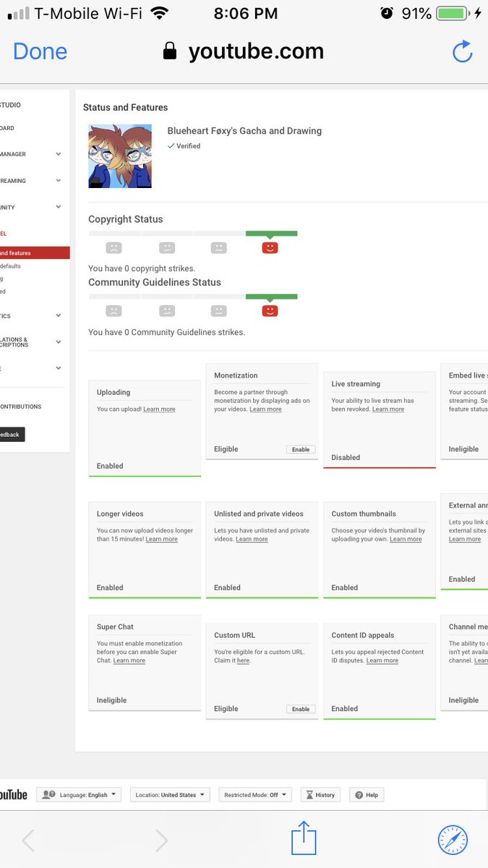Click Learn more in Content ID appeals card
The image size is (488, 868).
click(382, 661)
